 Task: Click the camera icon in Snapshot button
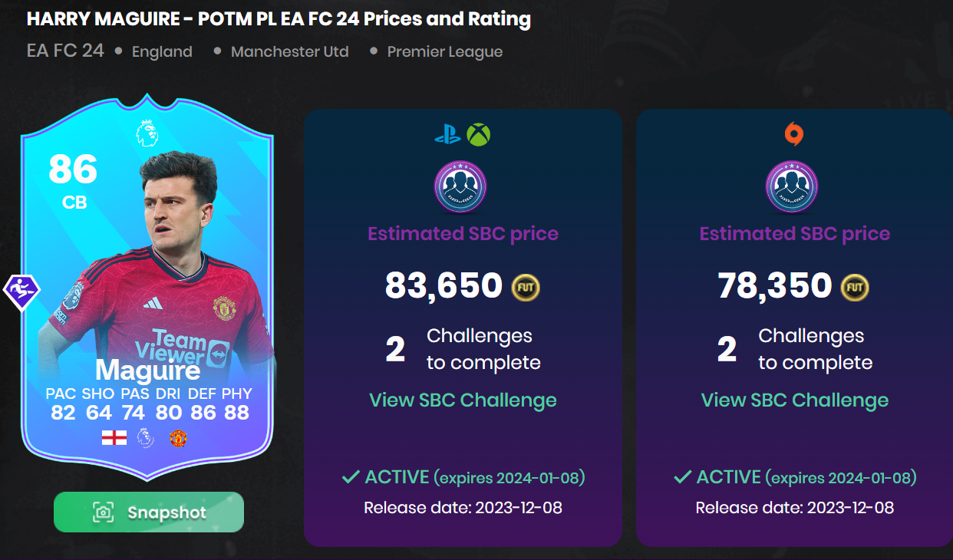point(104,512)
